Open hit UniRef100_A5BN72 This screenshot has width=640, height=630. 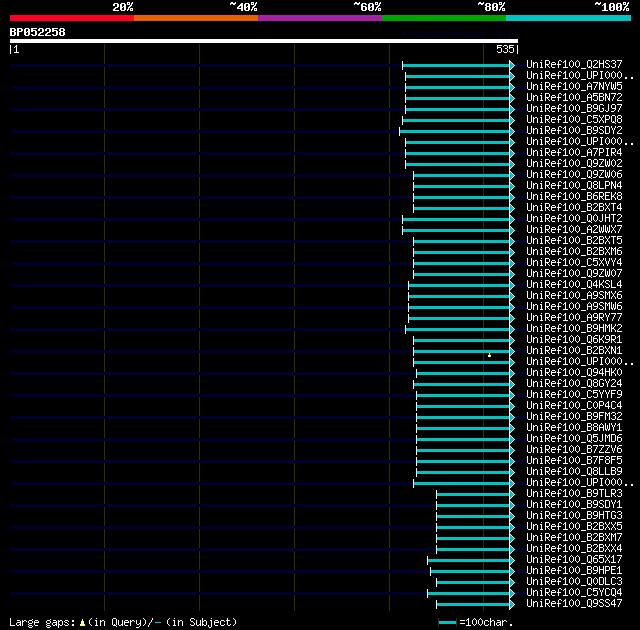click(574, 98)
